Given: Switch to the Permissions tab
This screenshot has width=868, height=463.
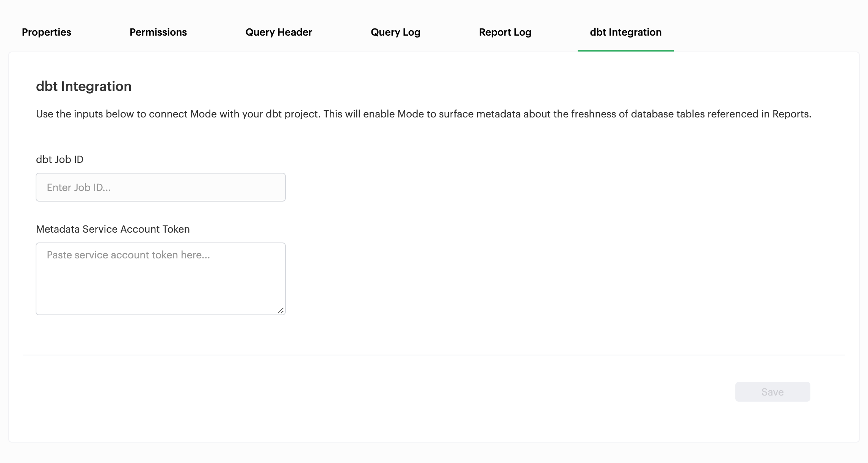Looking at the screenshot, I should coord(158,32).
